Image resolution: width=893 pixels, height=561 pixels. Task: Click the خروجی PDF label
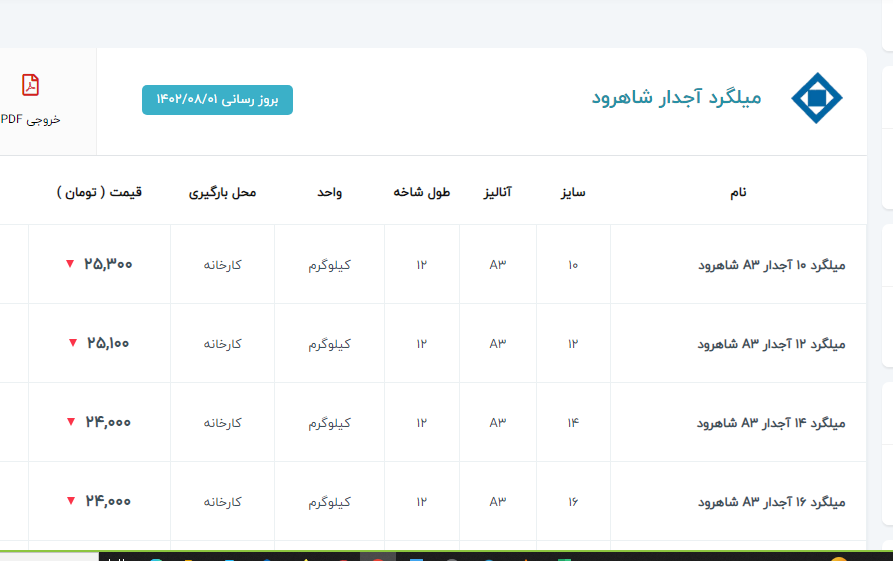pos(31,119)
